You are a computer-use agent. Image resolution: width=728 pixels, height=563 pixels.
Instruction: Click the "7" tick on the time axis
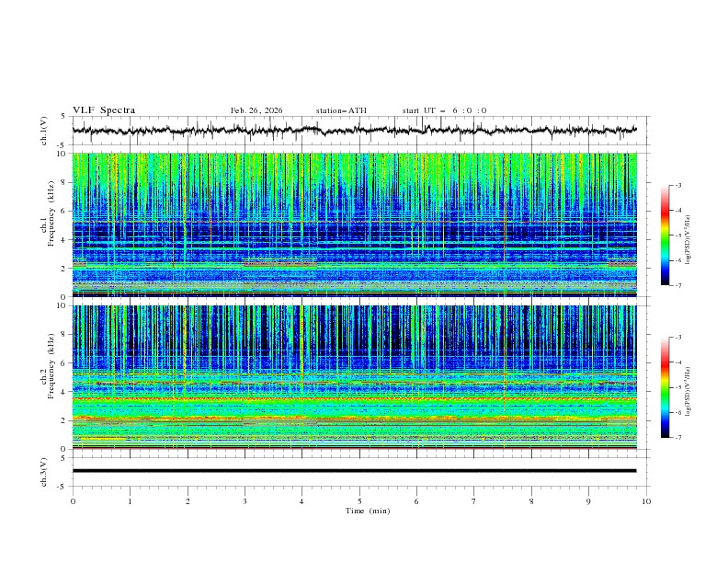pos(474,501)
